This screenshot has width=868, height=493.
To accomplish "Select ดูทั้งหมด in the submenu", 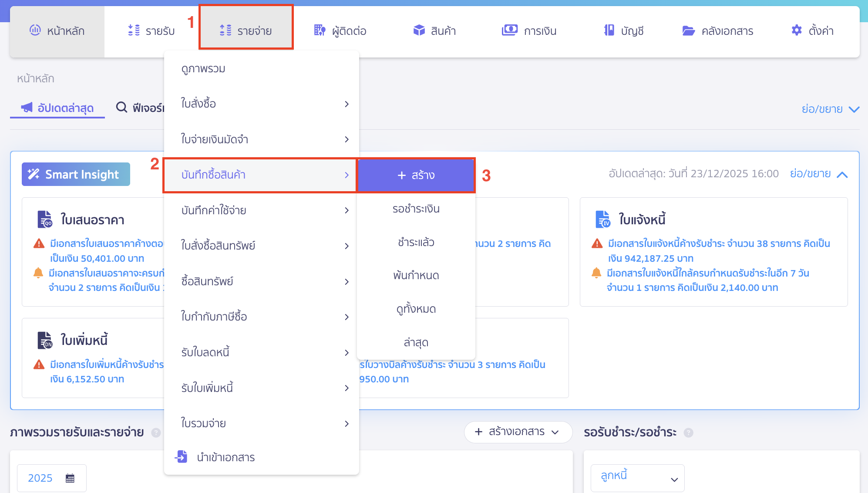I will (x=416, y=309).
